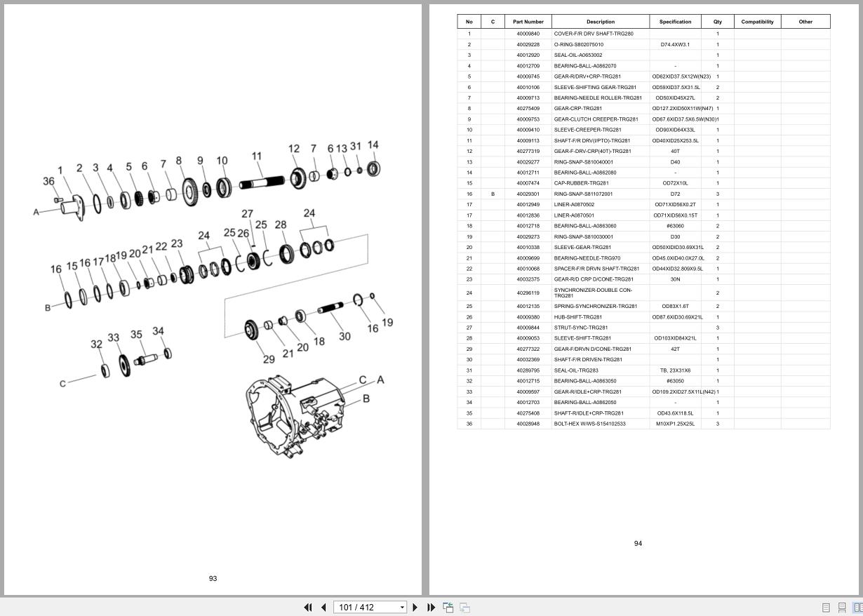
Task: Switch to continuous scrolling view
Action: (x=842, y=608)
